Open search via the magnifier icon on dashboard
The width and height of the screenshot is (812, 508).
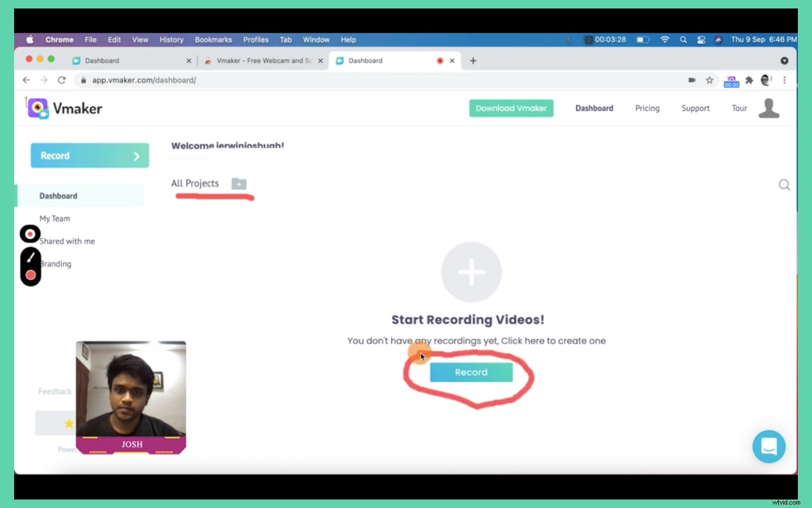(x=784, y=185)
